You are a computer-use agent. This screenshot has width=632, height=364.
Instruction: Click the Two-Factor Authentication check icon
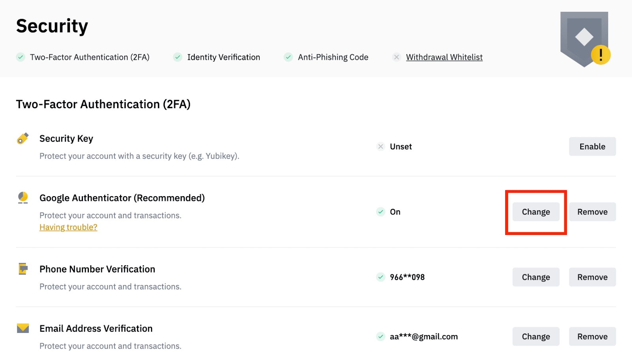point(21,57)
